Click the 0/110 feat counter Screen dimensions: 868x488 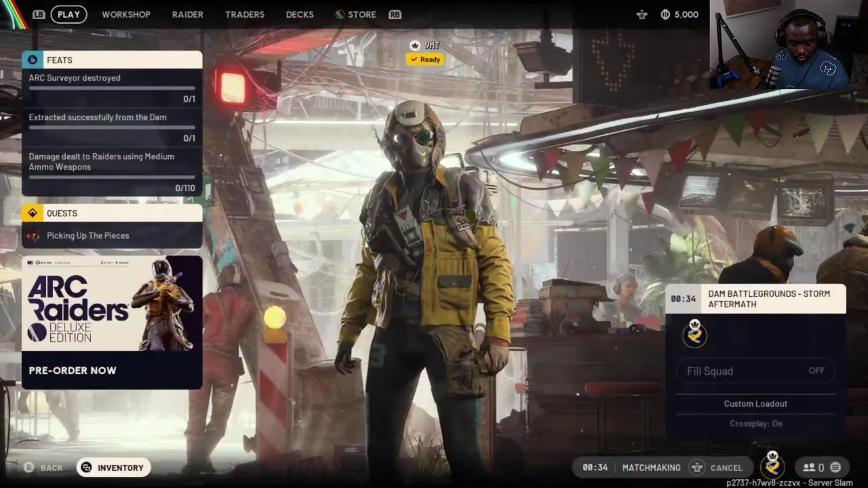point(185,188)
